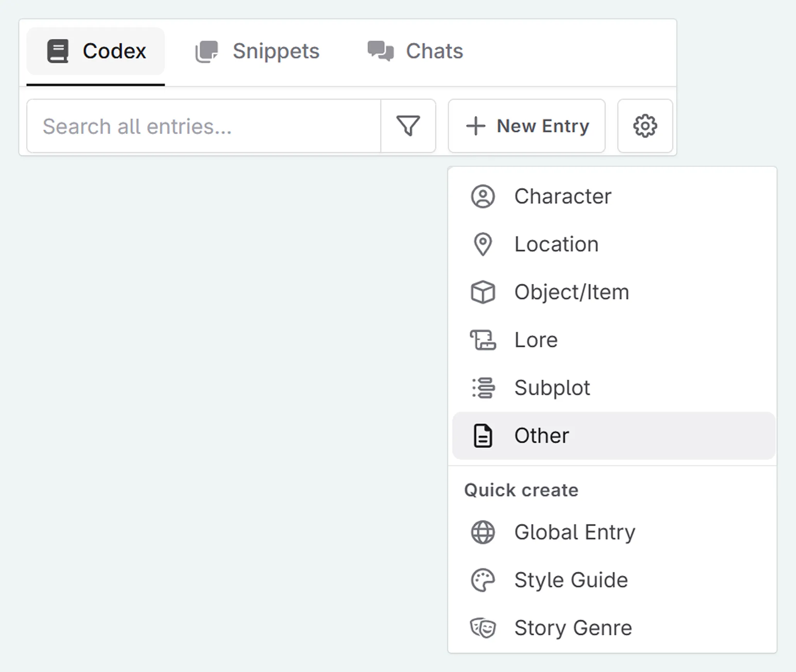Select the Subplot list icon
This screenshot has width=796, height=672.
pos(483,388)
